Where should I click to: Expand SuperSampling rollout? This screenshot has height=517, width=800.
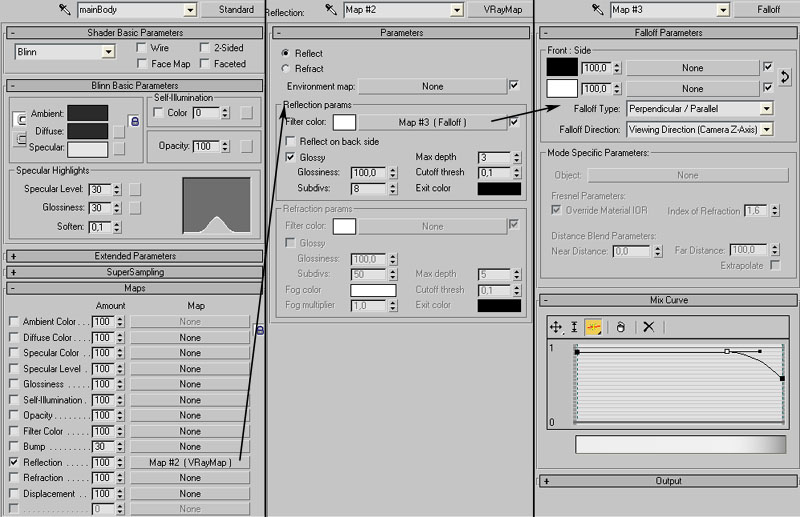pyautogui.click(x=135, y=272)
